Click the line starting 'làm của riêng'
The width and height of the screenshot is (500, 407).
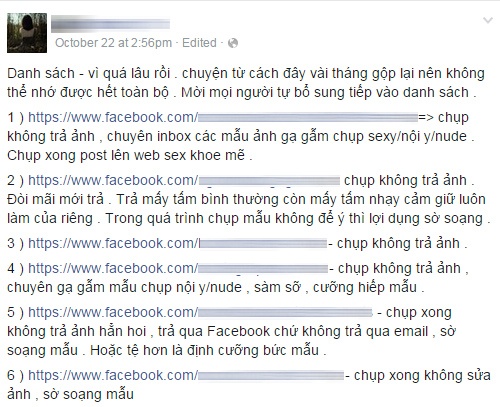tap(249, 219)
